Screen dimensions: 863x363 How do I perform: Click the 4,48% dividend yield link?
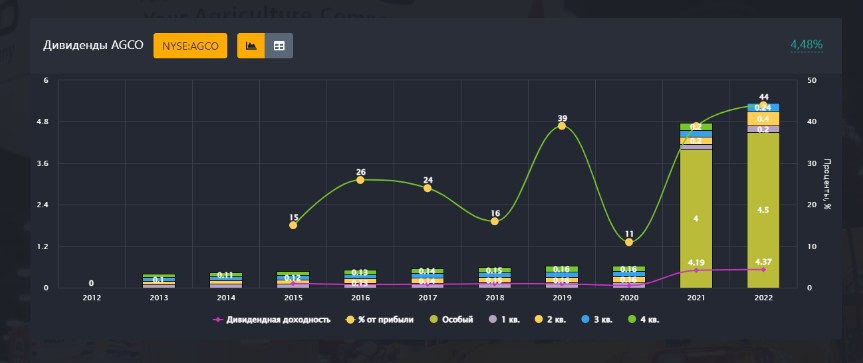pos(806,45)
